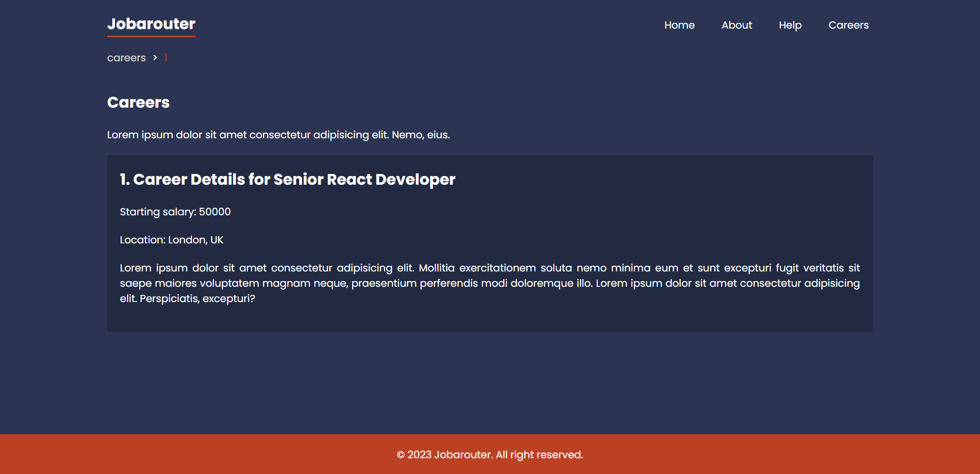This screenshot has width=980, height=474.
Task: Click the Lorem ipsum intro sentence
Action: point(278,135)
